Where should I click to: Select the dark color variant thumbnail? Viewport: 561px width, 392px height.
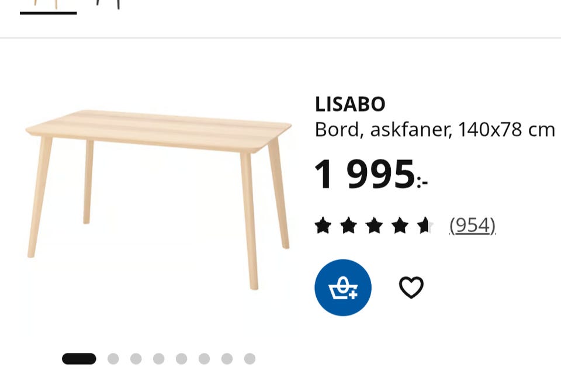pyautogui.click(x=108, y=5)
